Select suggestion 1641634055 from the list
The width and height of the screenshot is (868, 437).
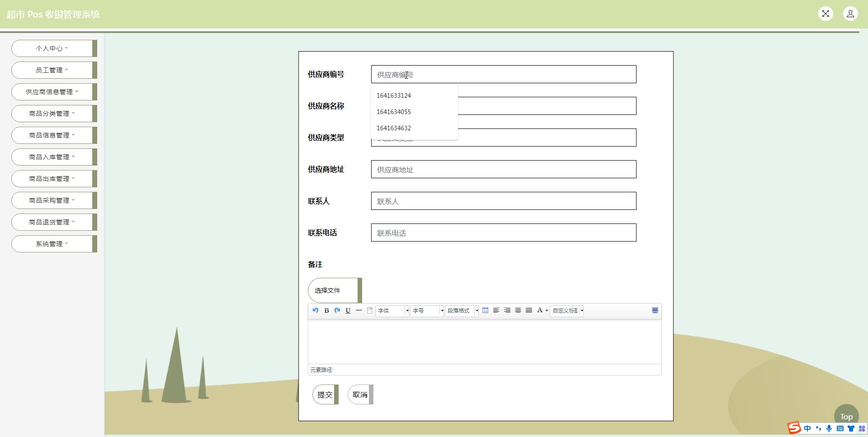click(415, 112)
